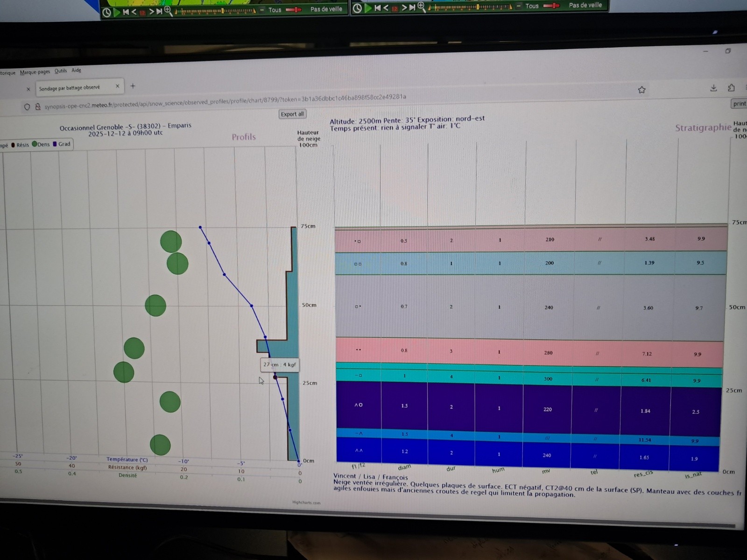Image resolution: width=747 pixels, height=560 pixels.
Task: Click the left timeline ruler slider
Action: pyautogui.click(x=215, y=11)
